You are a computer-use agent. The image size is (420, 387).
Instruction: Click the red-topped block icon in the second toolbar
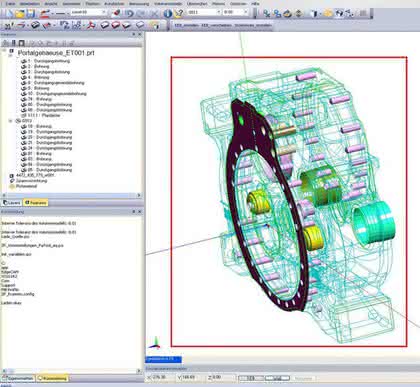[116, 25]
